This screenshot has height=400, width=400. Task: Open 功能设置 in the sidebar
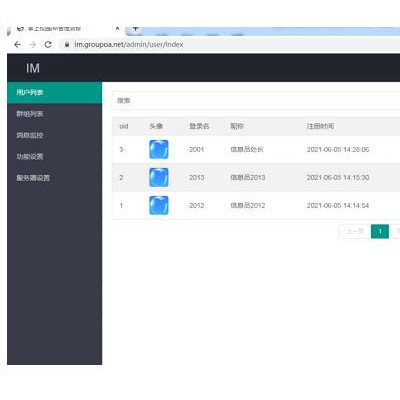(55, 157)
